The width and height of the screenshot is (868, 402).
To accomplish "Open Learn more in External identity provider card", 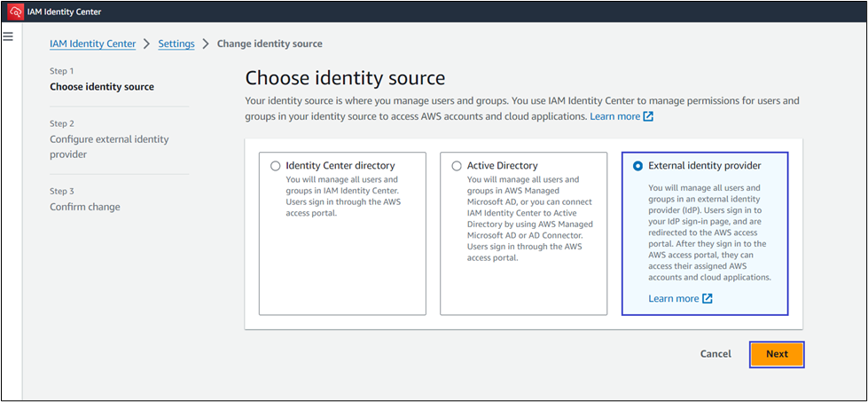I will click(x=673, y=299).
